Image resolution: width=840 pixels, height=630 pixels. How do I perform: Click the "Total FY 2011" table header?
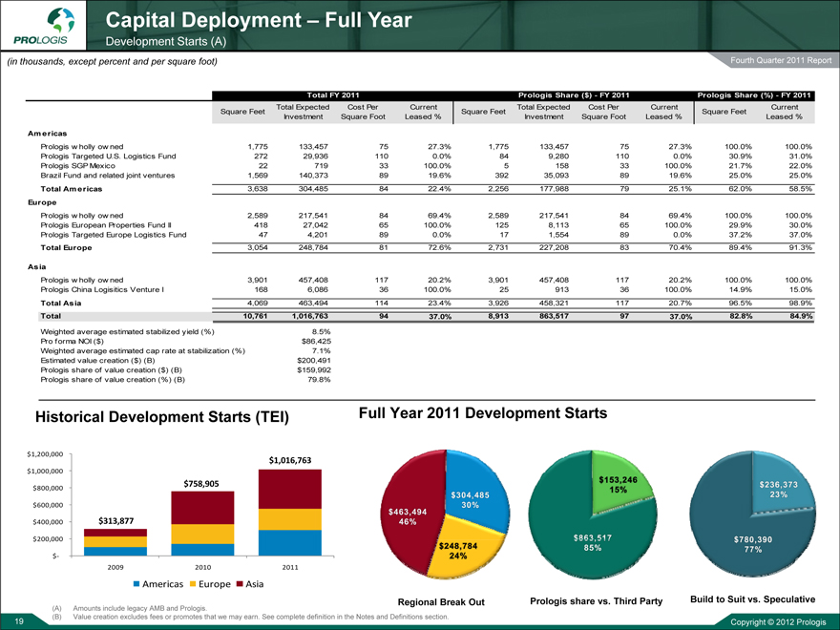332,94
